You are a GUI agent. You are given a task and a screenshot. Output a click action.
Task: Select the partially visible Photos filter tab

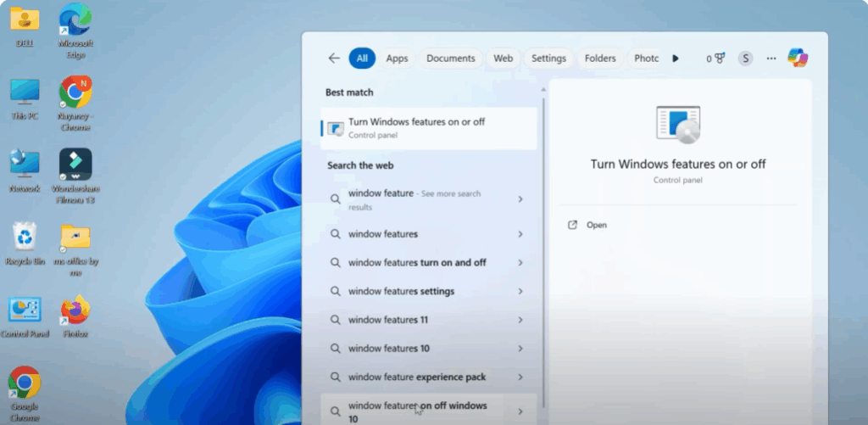645,59
